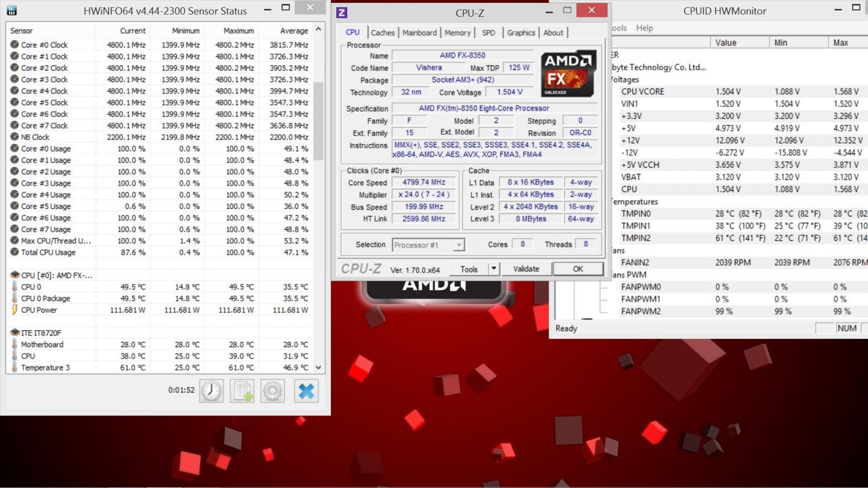This screenshot has width=868, height=488.
Task: Click the CPU Power lightning icon
Action: 15,310
